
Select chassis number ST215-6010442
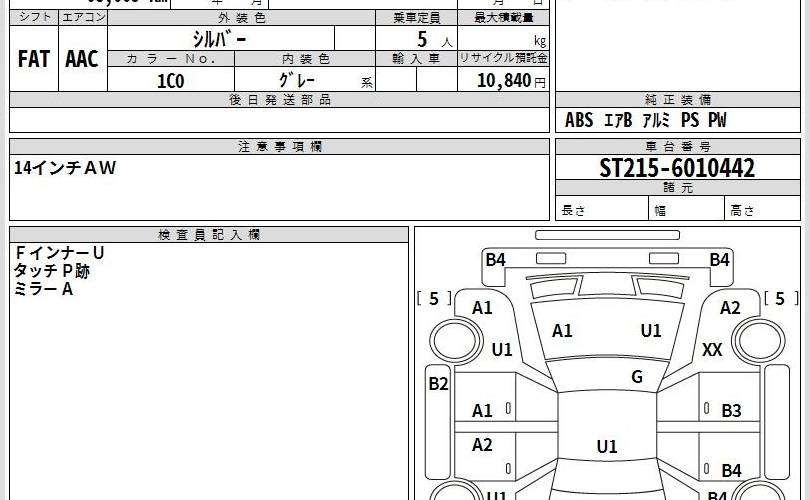point(677,167)
